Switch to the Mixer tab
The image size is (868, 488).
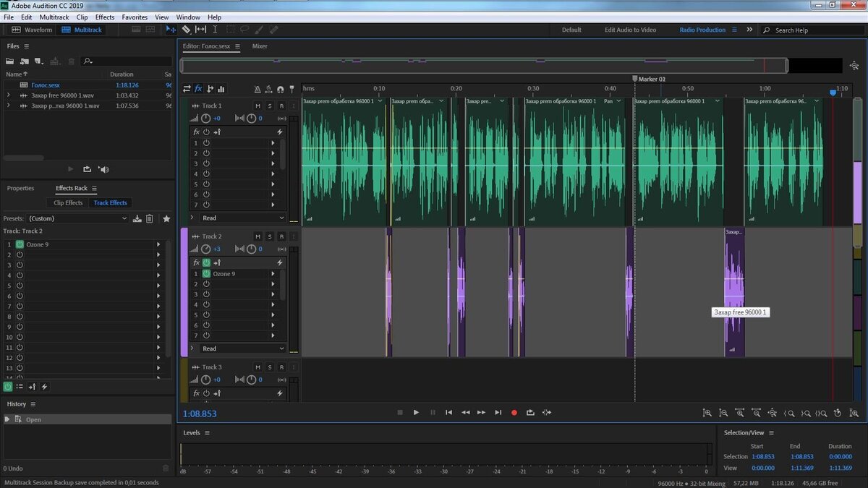[260, 46]
